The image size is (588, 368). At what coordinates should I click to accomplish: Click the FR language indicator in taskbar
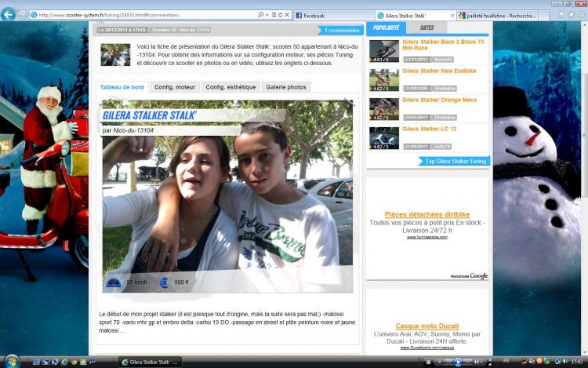click(x=506, y=361)
